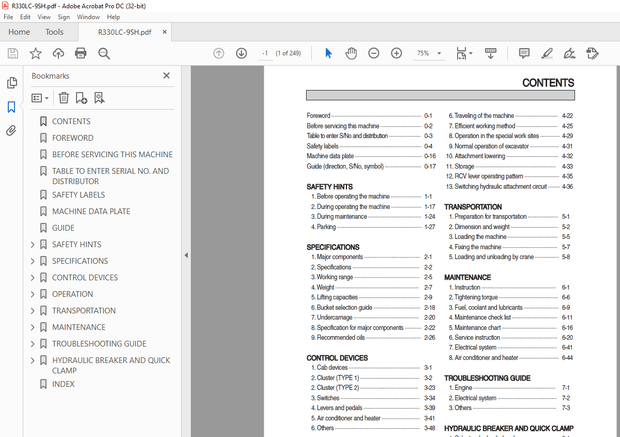Open the View menu
Image resolution: width=620 pixels, height=437 pixels.
point(44,17)
